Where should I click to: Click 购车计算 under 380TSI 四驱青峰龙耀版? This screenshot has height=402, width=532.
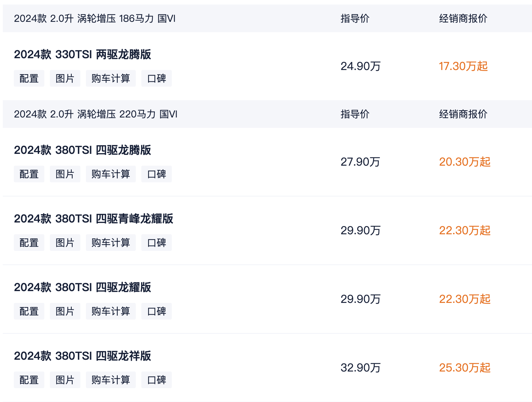(x=111, y=243)
